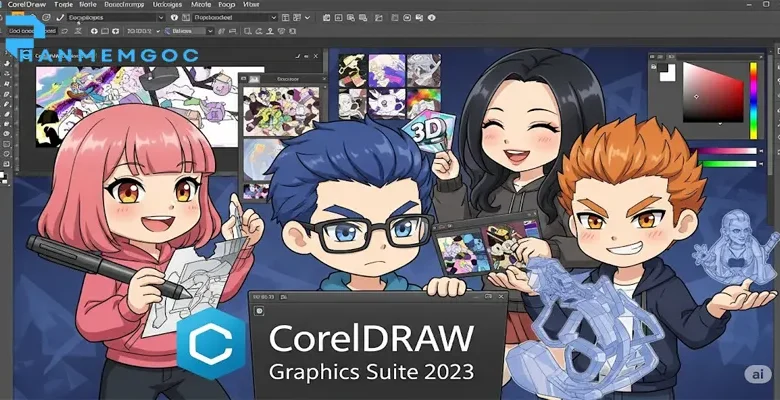780x400 pixels.
Task: Select the dark foreground color swatch
Action: click(x=661, y=66)
